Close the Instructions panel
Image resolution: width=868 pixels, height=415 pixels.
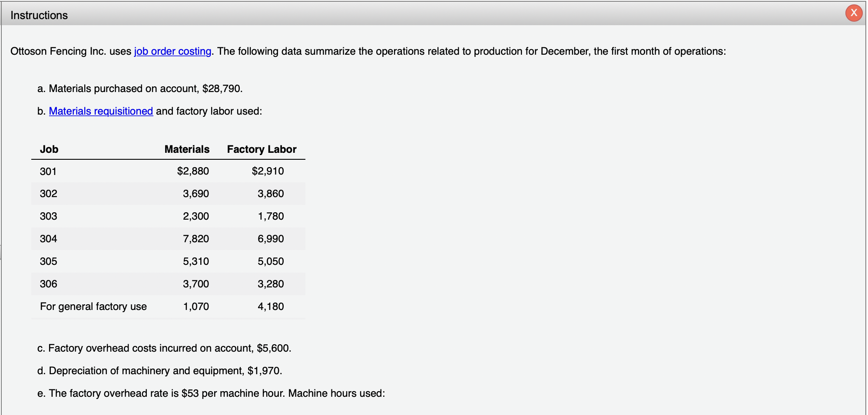click(x=853, y=13)
